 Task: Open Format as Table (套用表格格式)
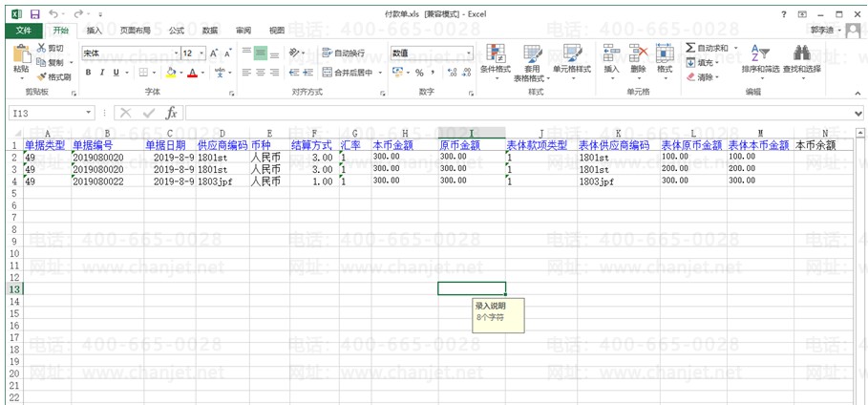532,63
